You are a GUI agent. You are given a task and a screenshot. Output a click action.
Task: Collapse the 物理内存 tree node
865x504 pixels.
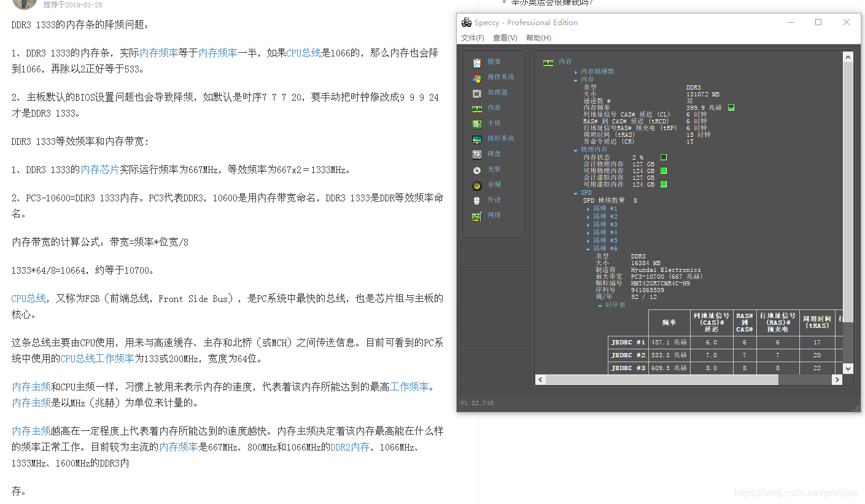point(576,150)
